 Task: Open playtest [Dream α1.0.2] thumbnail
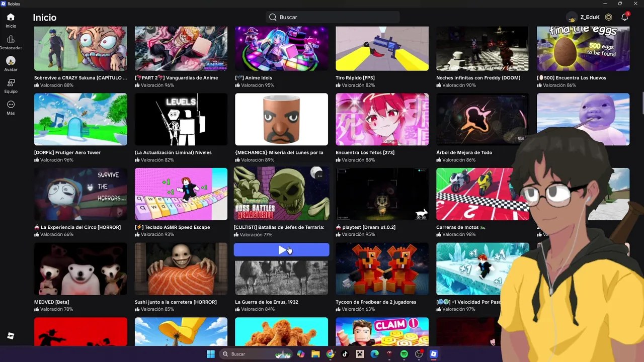click(382, 194)
